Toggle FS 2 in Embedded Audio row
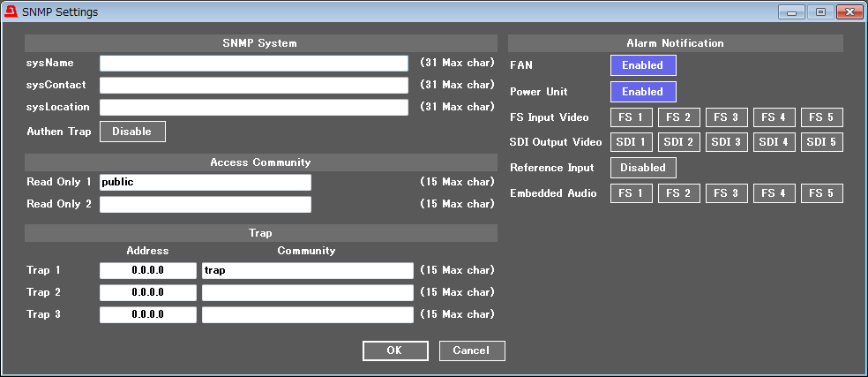The height and width of the screenshot is (377, 868). point(679,193)
